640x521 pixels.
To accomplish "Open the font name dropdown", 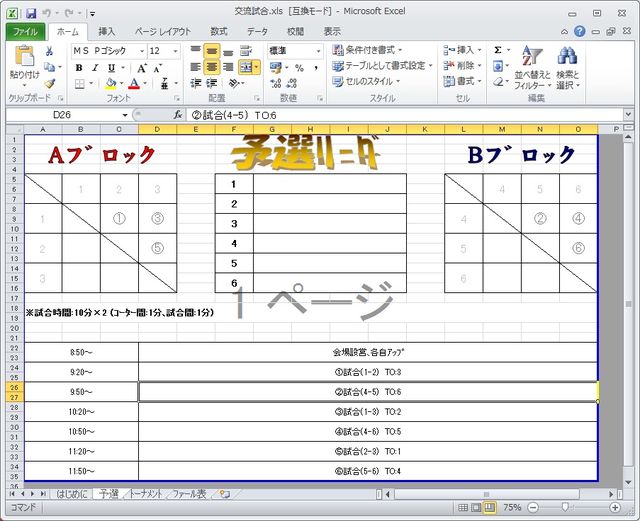I will pyautogui.click(x=139, y=51).
